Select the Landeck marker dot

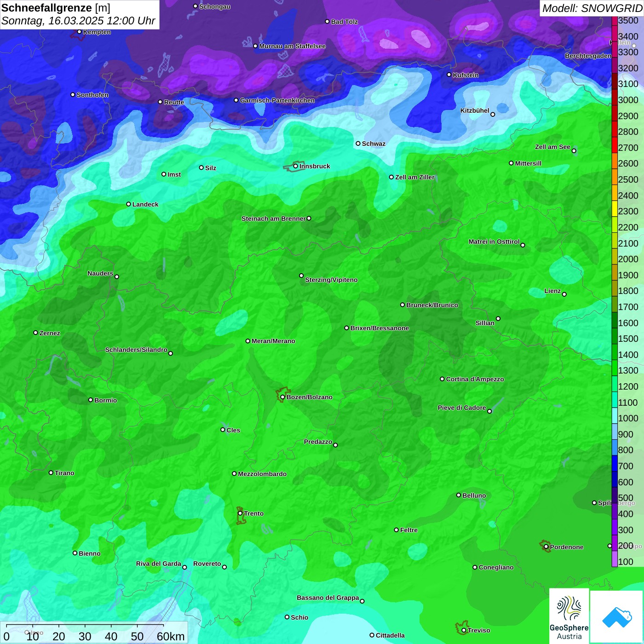(x=128, y=204)
